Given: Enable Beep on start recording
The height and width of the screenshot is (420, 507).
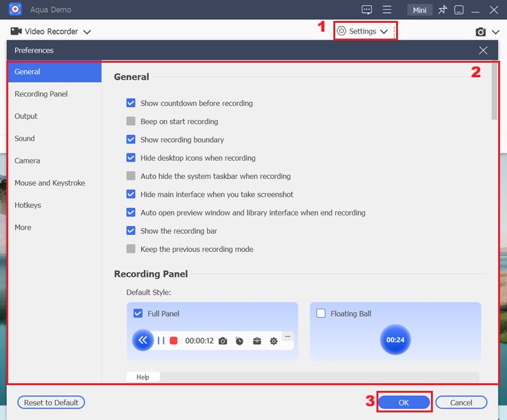Looking at the screenshot, I should (131, 122).
